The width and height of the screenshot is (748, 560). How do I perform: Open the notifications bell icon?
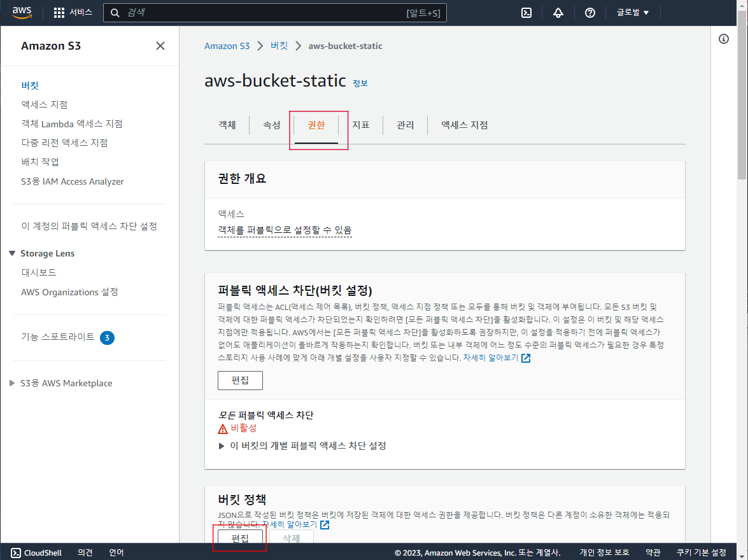click(x=558, y=13)
